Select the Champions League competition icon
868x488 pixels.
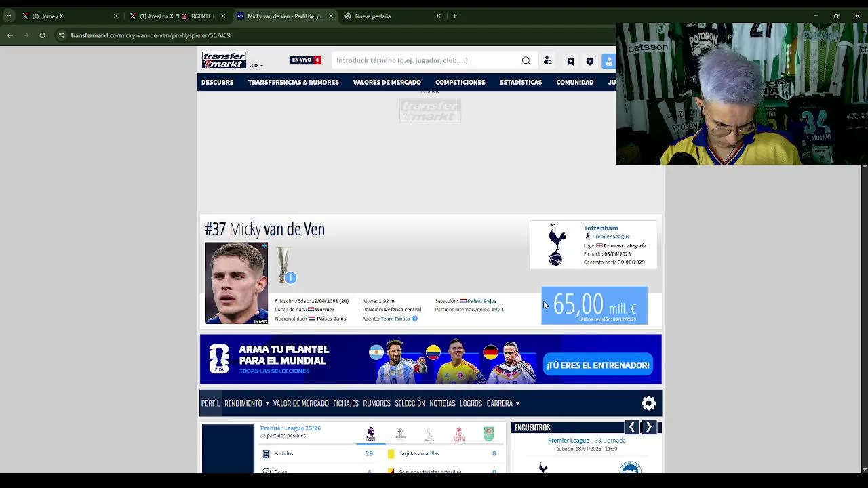click(400, 434)
